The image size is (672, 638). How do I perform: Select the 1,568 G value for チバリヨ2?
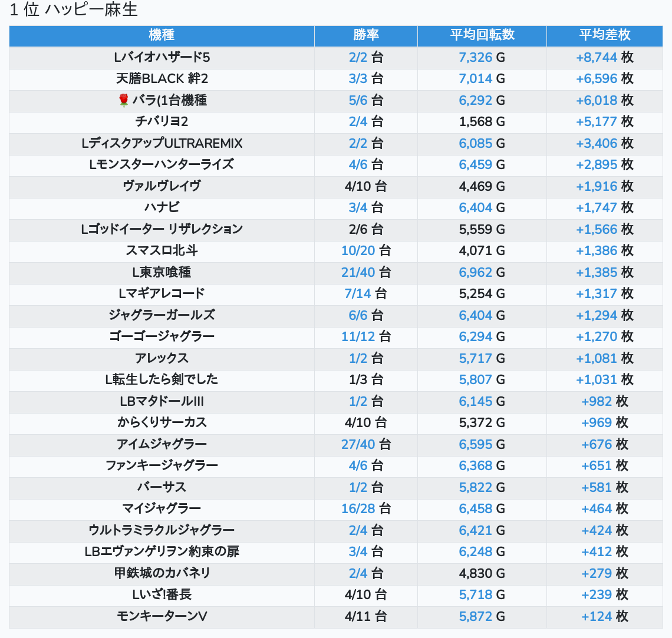pos(482,121)
